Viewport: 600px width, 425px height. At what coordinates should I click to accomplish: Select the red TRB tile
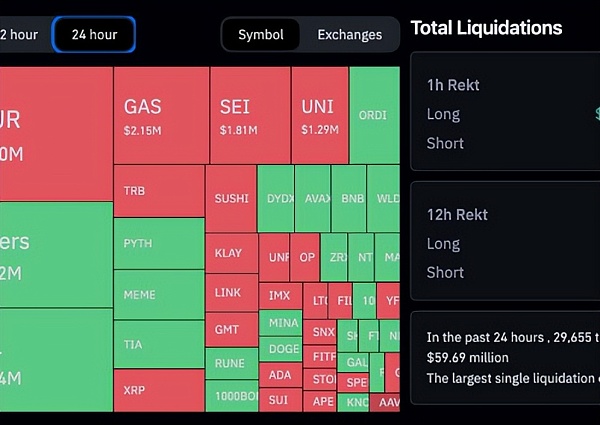click(x=158, y=191)
